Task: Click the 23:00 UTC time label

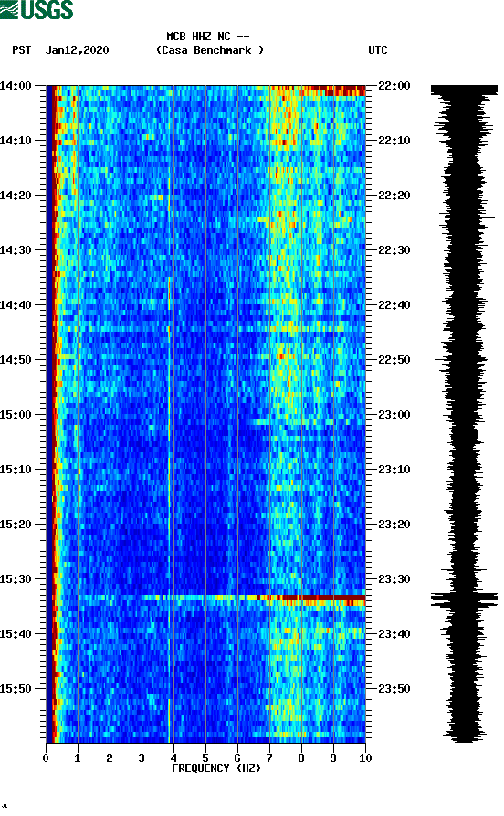Action: tap(394, 415)
